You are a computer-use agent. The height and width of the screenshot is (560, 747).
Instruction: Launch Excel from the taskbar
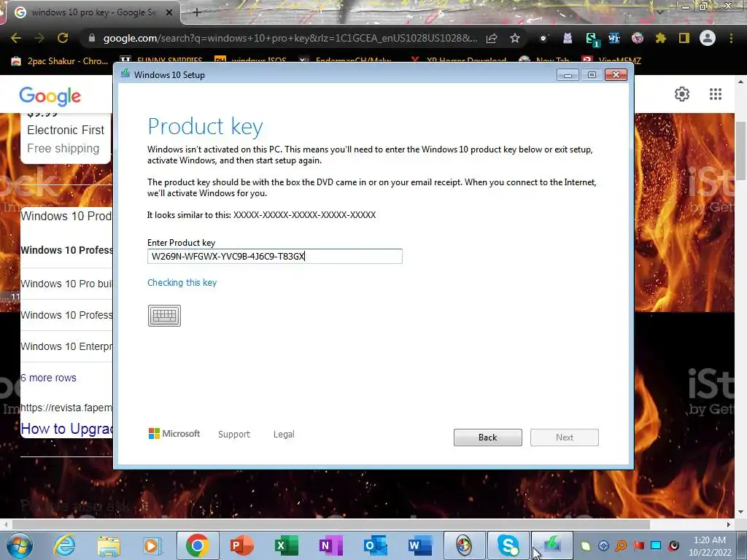point(286,545)
